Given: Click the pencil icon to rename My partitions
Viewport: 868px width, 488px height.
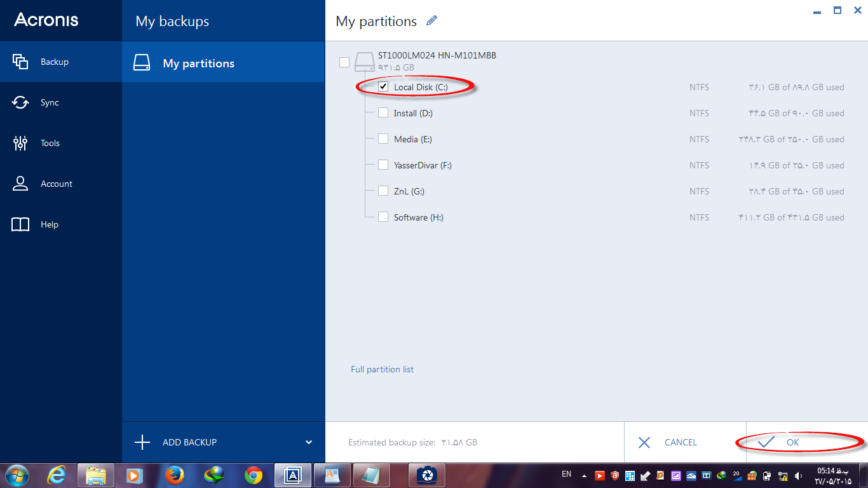Looking at the screenshot, I should (x=432, y=20).
